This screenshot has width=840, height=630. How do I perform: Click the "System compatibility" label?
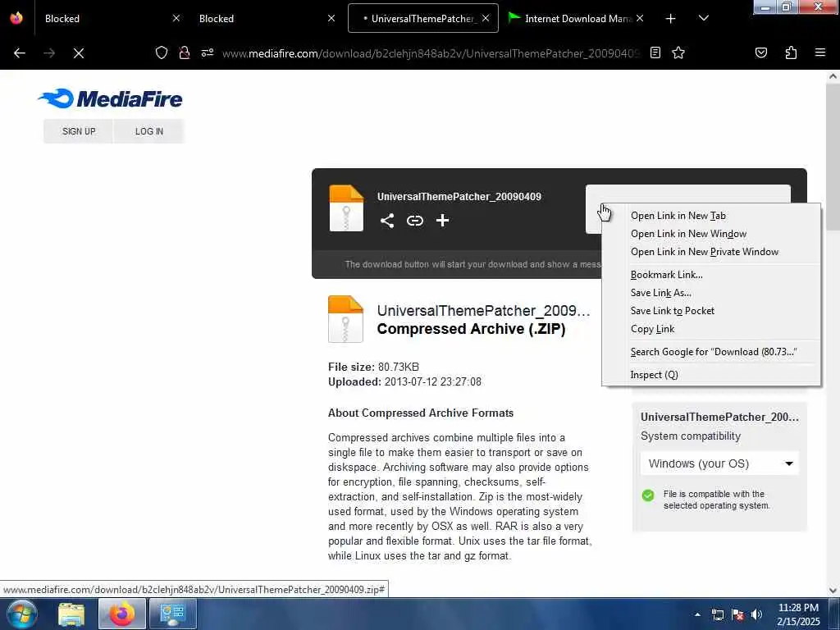tap(691, 436)
